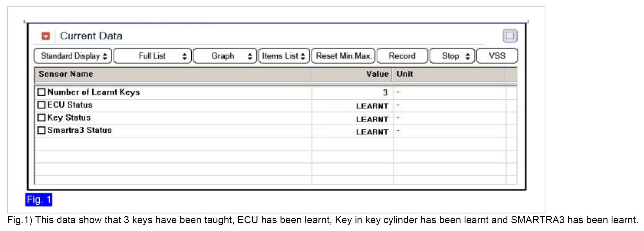Click the Unit column header
The width and height of the screenshot is (644, 231).
[405, 74]
